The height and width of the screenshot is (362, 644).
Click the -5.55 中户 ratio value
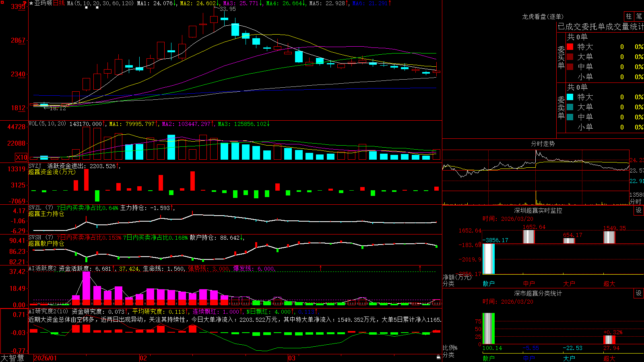click(531, 348)
